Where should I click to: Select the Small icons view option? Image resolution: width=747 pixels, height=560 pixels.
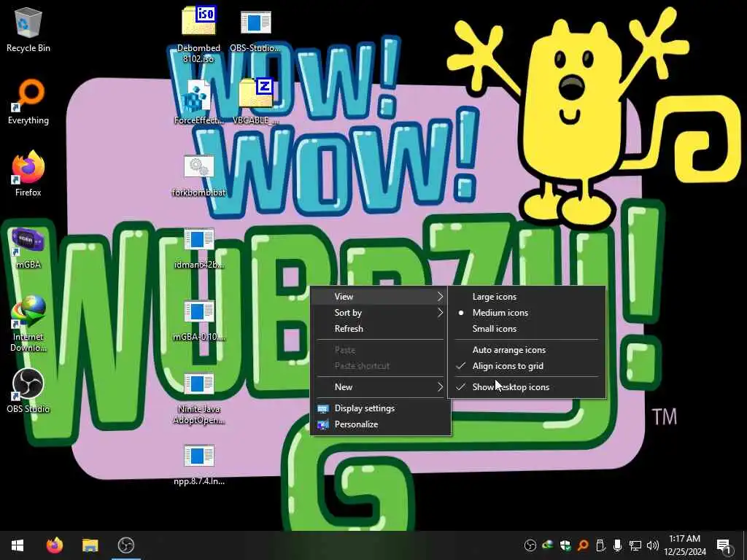click(x=527, y=329)
